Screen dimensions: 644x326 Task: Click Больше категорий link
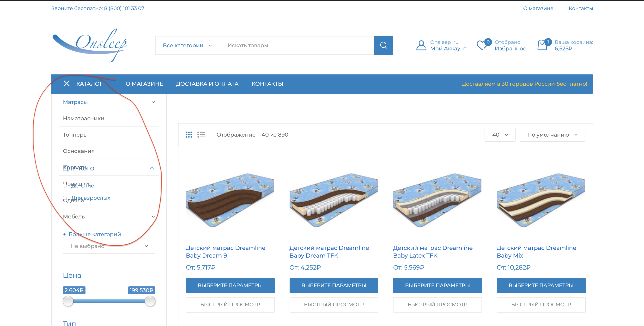tap(92, 234)
